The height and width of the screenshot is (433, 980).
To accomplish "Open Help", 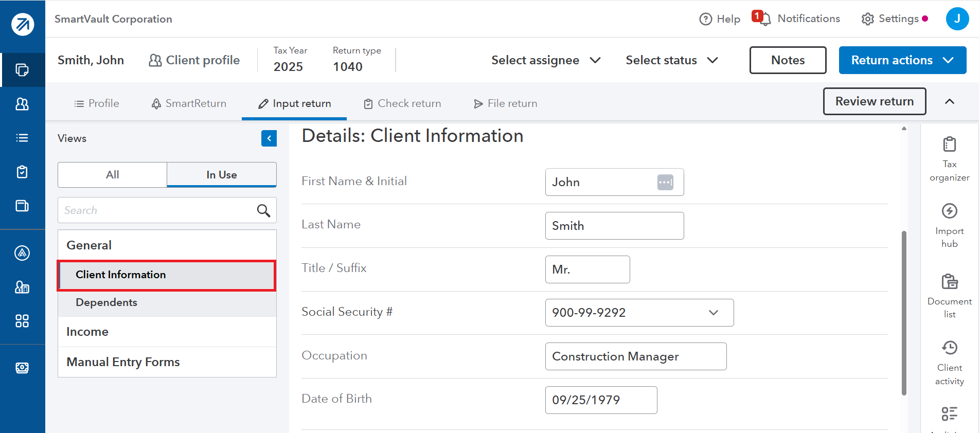I will click(x=720, y=19).
